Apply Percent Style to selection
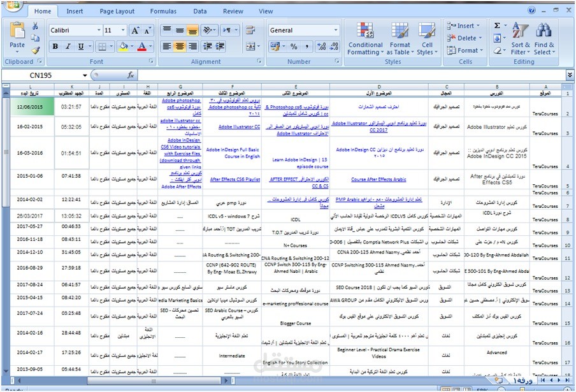The width and height of the screenshot is (576, 392). pos(294,47)
